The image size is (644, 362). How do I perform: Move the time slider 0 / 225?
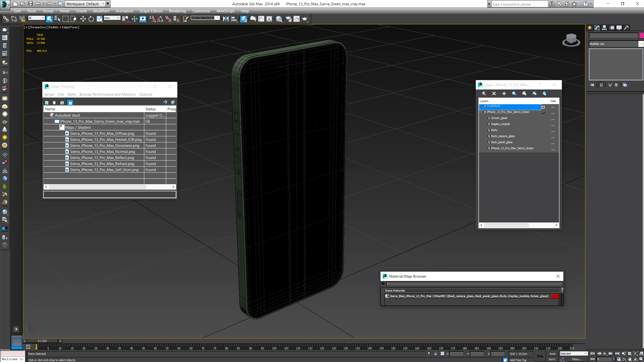tap(42, 341)
